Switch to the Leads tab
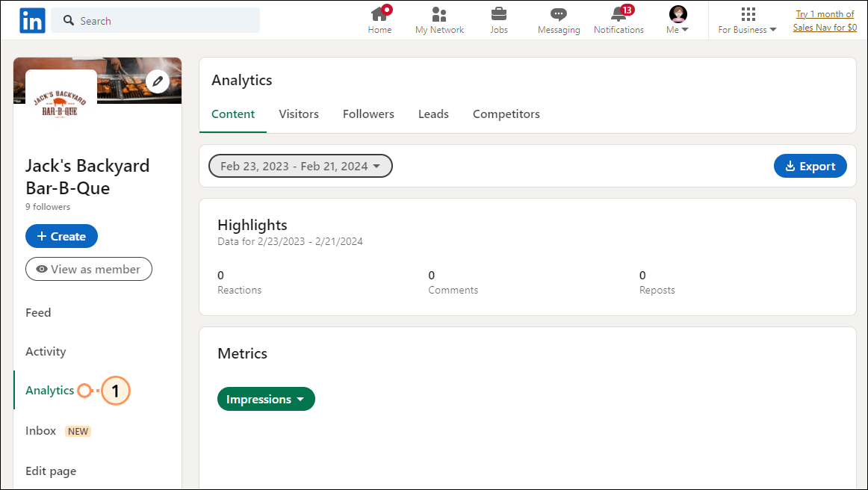This screenshot has height=490, width=868. pyautogui.click(x=433, y=114)
